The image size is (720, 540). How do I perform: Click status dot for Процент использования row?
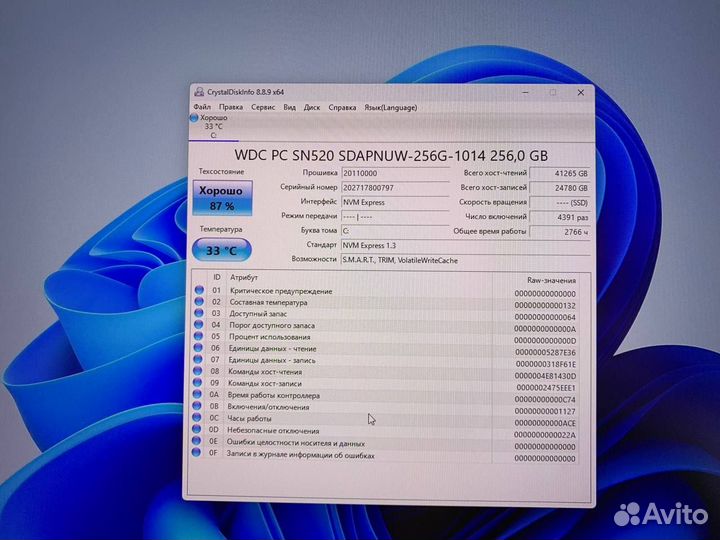point(198,336)
